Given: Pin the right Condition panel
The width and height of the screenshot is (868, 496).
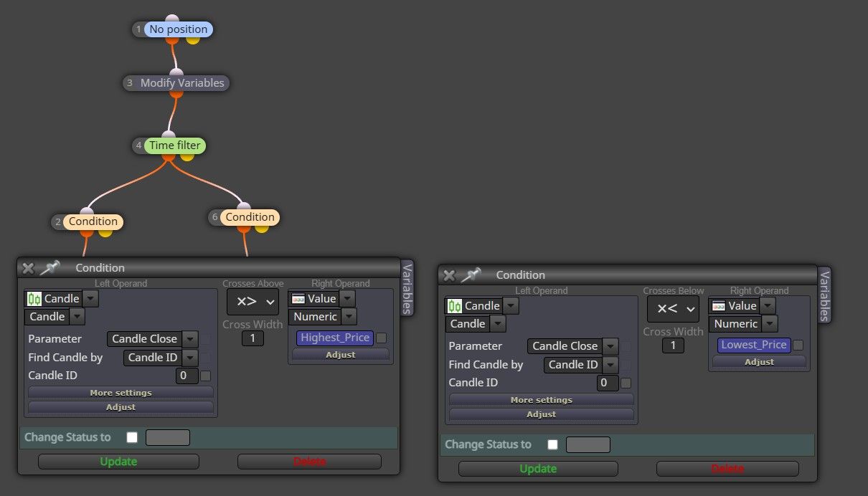Looking at the screenshot, I should pyautogui.click(x=470, y=275).
